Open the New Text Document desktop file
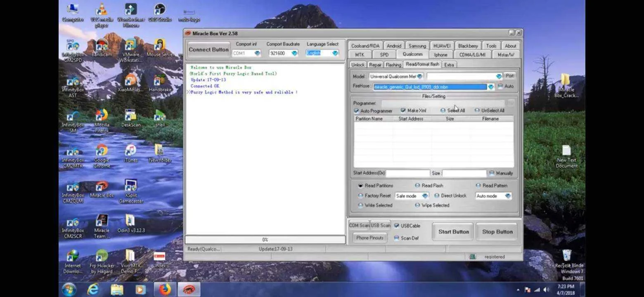 click(x=566, y=157)
